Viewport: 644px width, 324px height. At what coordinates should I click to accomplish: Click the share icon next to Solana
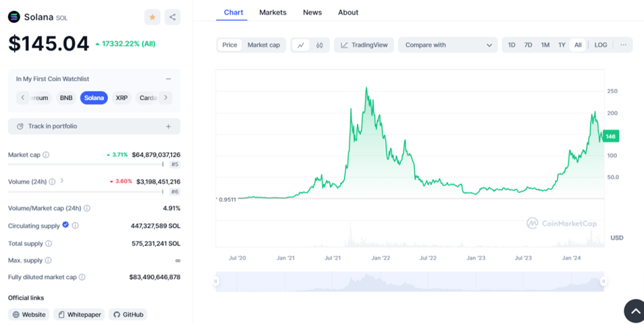(x=172, y=17)
